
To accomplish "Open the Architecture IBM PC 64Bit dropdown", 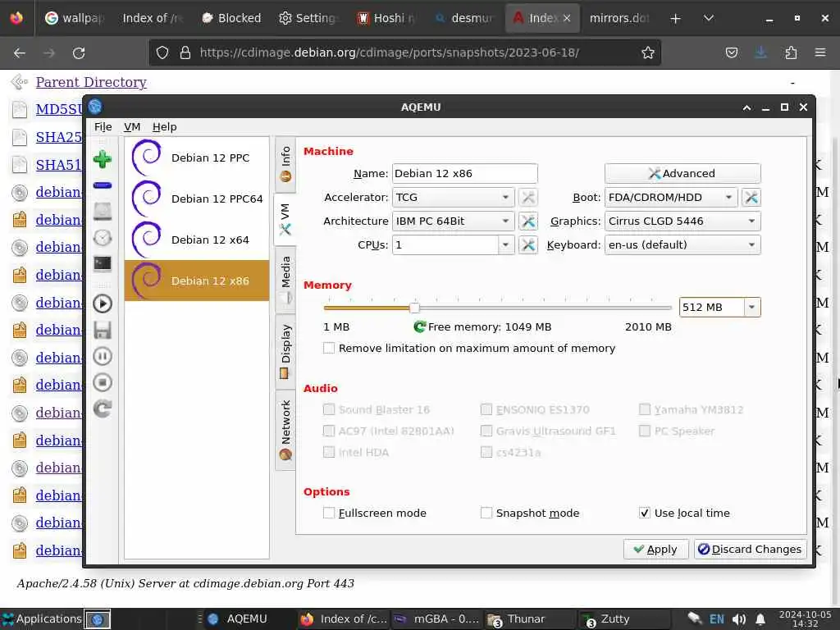I will [453, 221].
